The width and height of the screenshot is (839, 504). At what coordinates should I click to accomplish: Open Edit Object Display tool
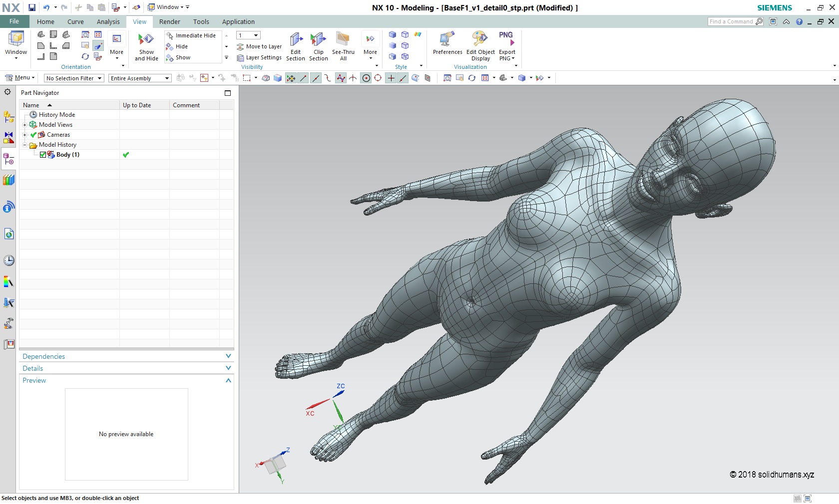pyautogui.click(x=480, y=39)
